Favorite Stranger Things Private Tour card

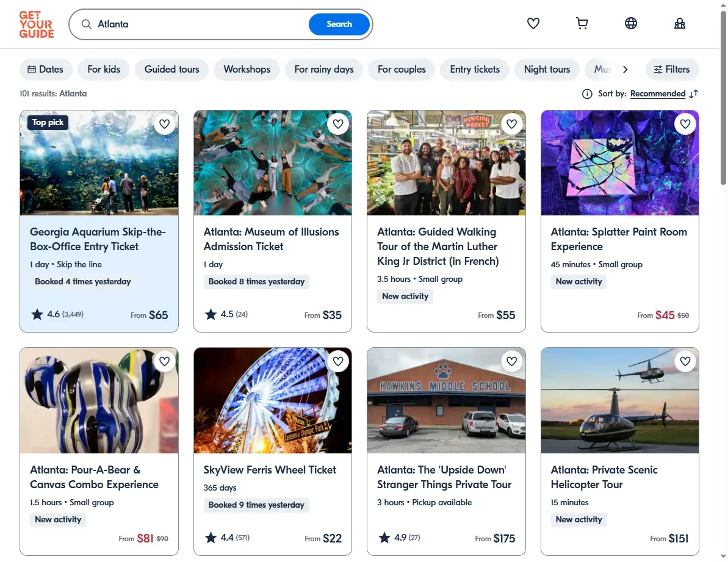point(511,361)
